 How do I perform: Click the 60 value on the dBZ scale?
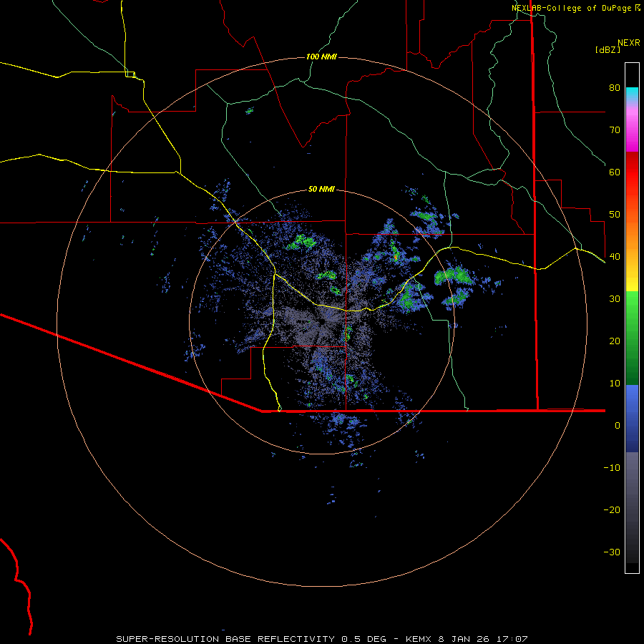tap(615, 172)
